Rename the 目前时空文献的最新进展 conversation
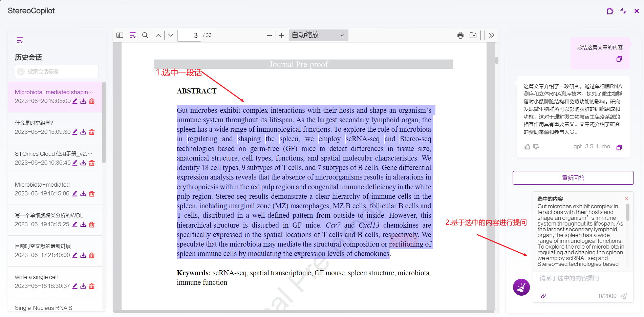 (x=75, y=255)
